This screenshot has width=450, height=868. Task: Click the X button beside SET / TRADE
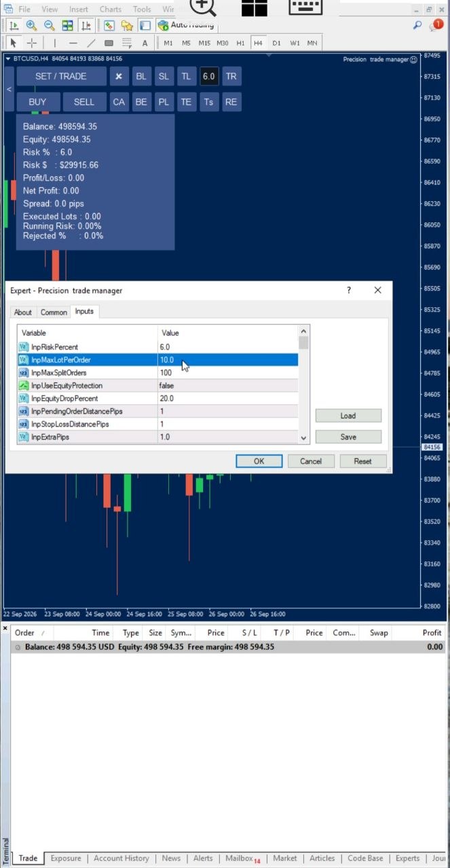point(118,77)
